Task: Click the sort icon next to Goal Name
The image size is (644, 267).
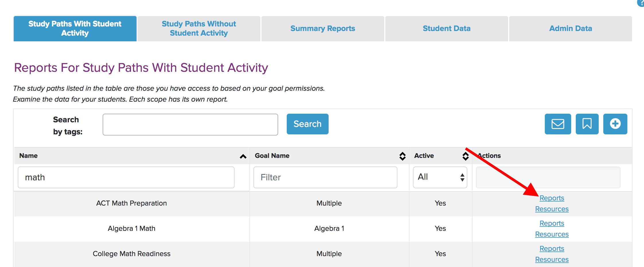Action: tap(403, 156)
